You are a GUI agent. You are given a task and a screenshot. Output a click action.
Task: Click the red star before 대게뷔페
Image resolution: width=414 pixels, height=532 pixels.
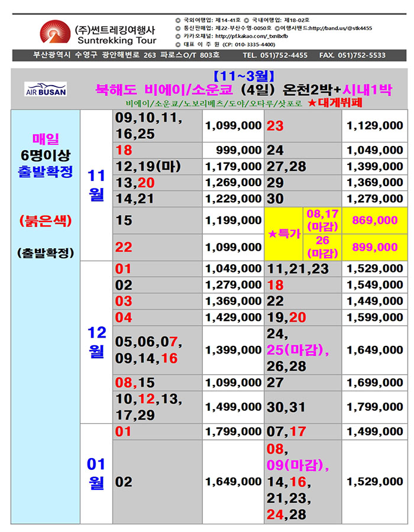point(316,102)
